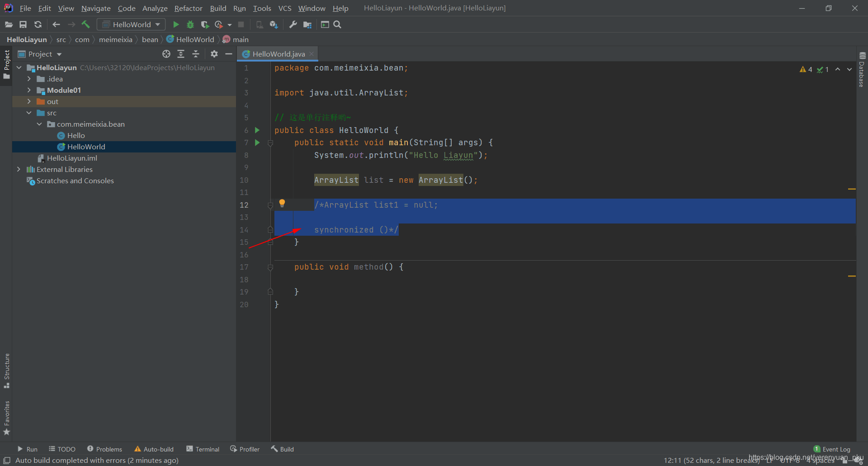Open the Refactor menu

[x=188, y=8]
